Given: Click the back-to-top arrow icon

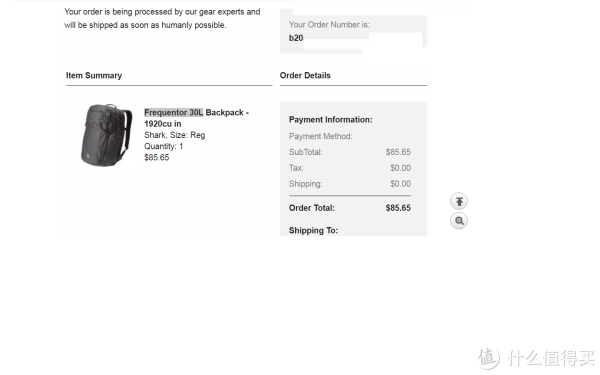Looking at the screenshot, I should click(x=459, y=201).
